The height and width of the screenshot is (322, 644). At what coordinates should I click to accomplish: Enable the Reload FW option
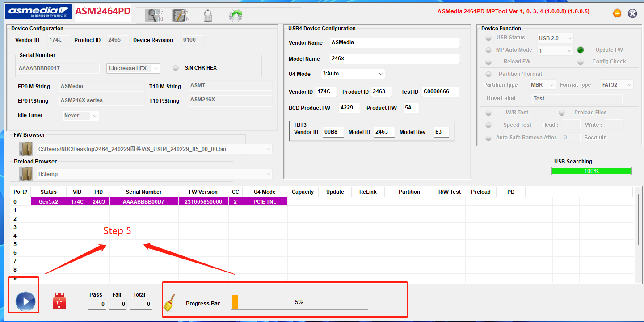click(488, 62)
